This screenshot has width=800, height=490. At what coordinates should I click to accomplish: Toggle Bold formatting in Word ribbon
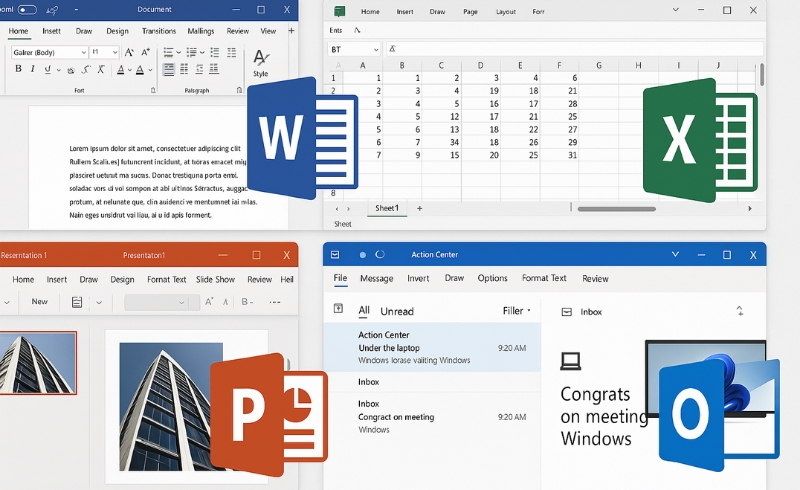coord(18,69)
